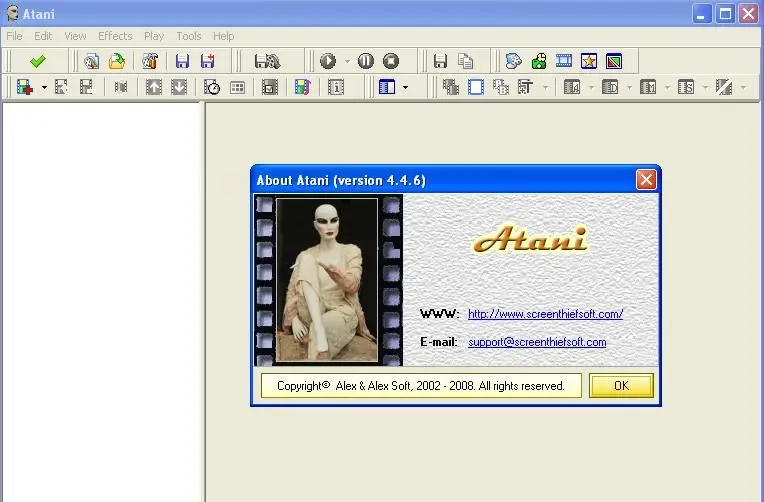Click the text T on film icon
This screenshot has width=764, height=502.
click(526, 87)
